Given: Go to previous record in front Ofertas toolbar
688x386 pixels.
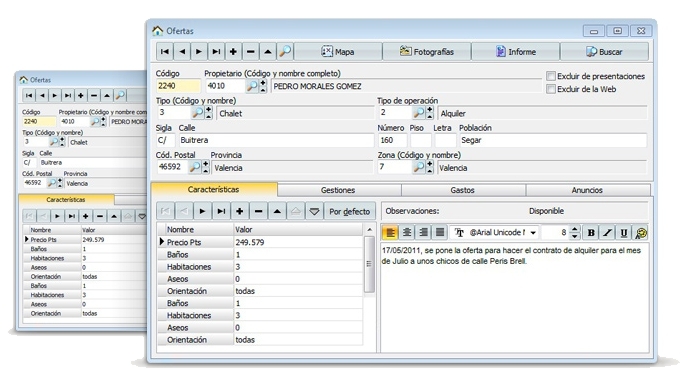Looking at the screenshot, I should click(x=182, y=52).
